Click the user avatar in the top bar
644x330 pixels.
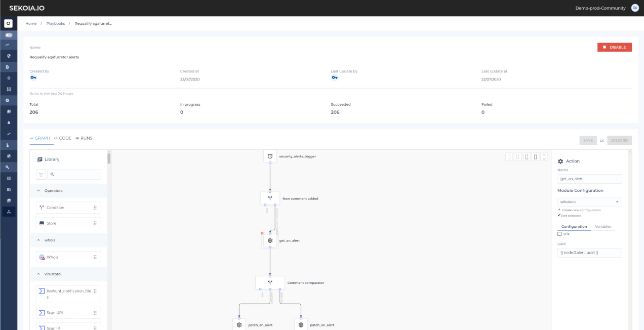point(635,8)
